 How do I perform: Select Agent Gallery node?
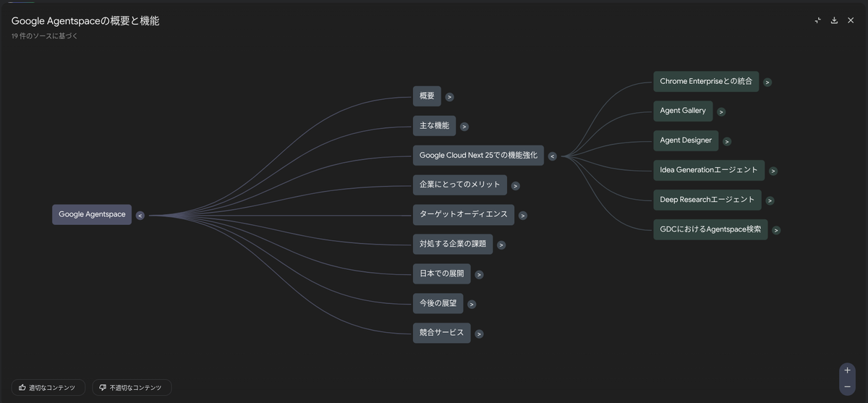pos(683,111)
